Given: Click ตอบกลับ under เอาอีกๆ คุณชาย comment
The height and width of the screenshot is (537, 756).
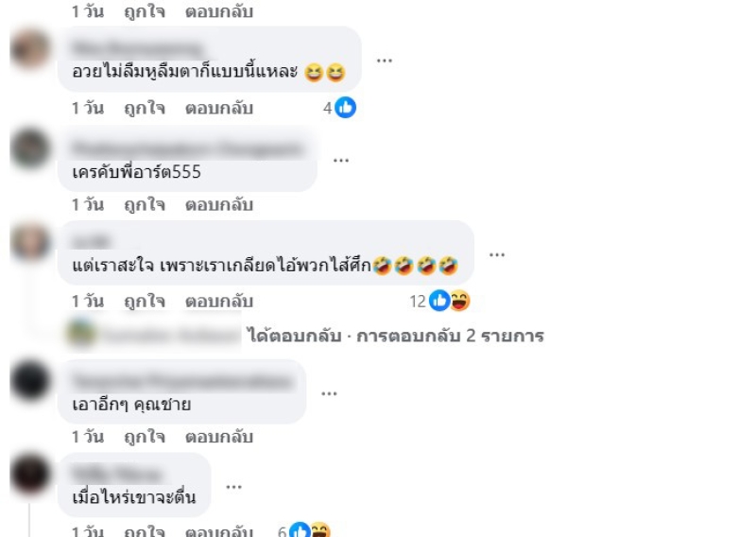Looking at the screenshot, I should [219, 437].
